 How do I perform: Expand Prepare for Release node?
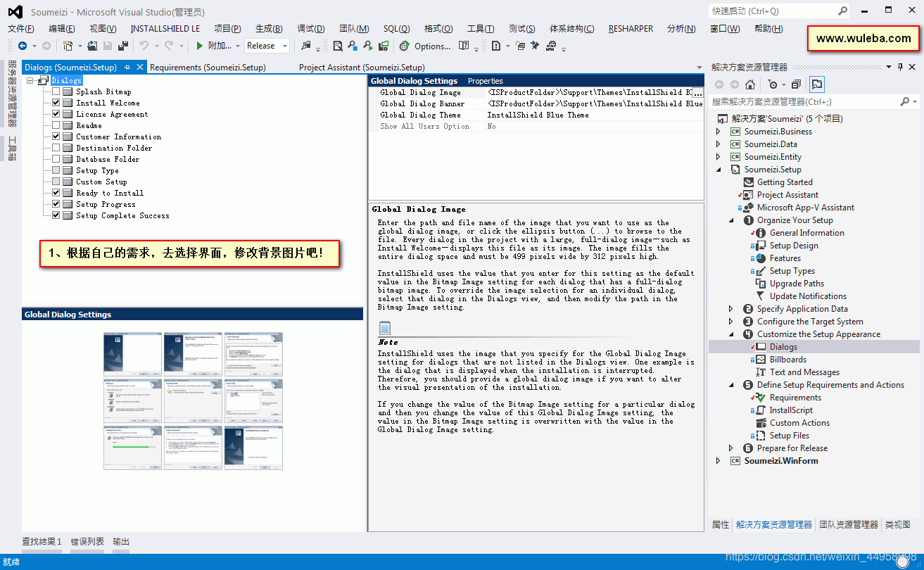click(x=731, y=448)
